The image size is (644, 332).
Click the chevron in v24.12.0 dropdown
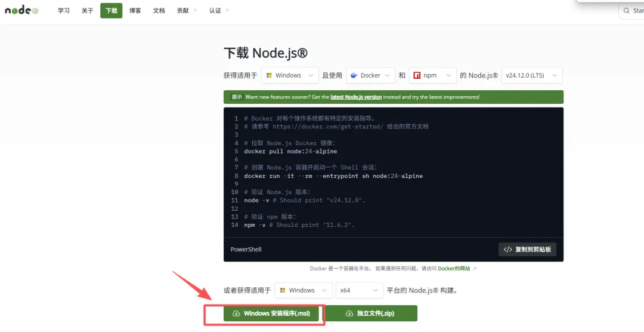pyautogui.click(x=555, y=75)
